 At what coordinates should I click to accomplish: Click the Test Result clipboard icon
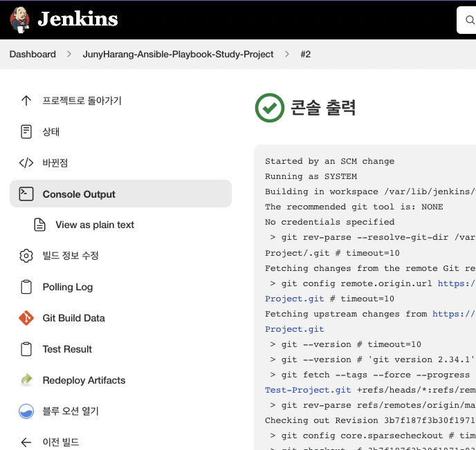click(26, 349)
